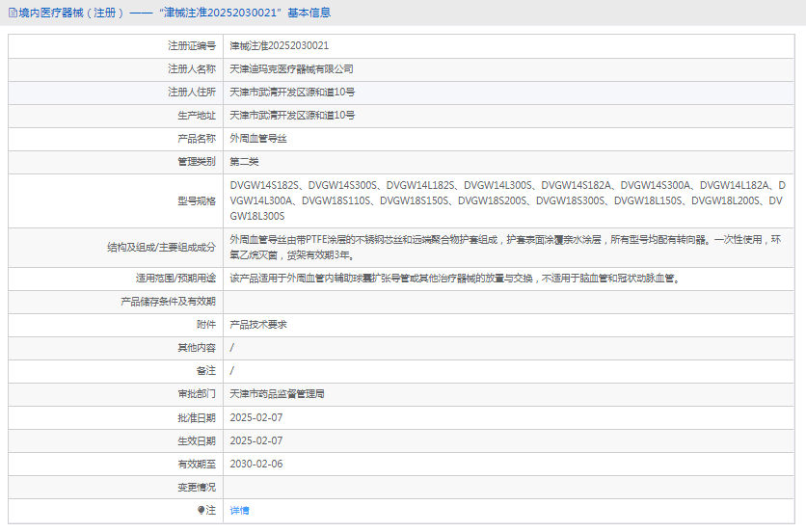Select the 生效日期 value 2025-02-07
This screenshot has height=532, width=806.
(x=256, y=441)
